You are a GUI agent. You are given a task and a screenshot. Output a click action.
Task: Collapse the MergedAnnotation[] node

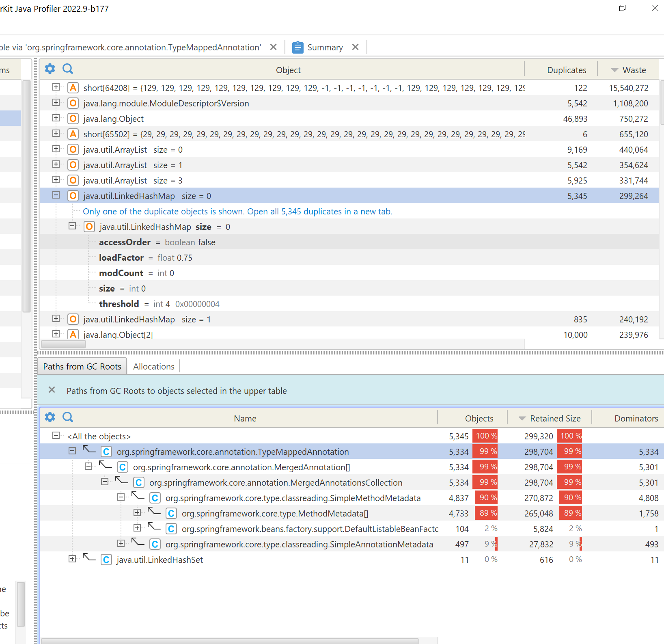click(88, 466)
